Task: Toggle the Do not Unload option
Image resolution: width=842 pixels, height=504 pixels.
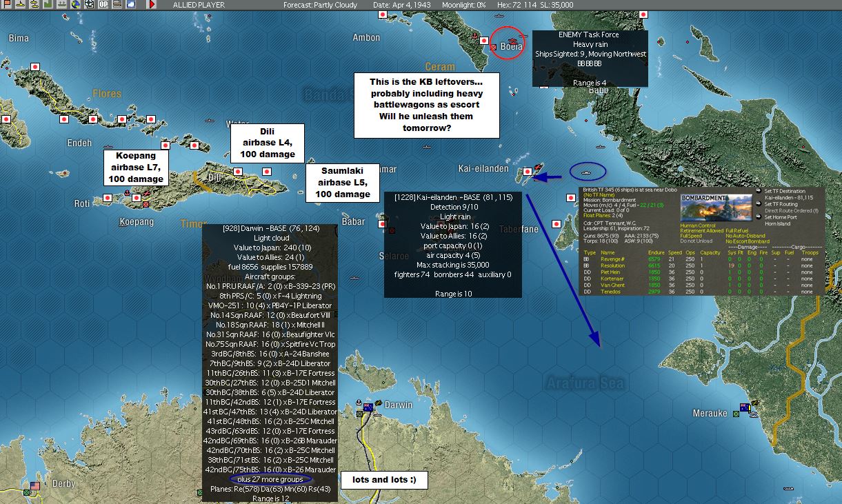Action: pos(696,241)
